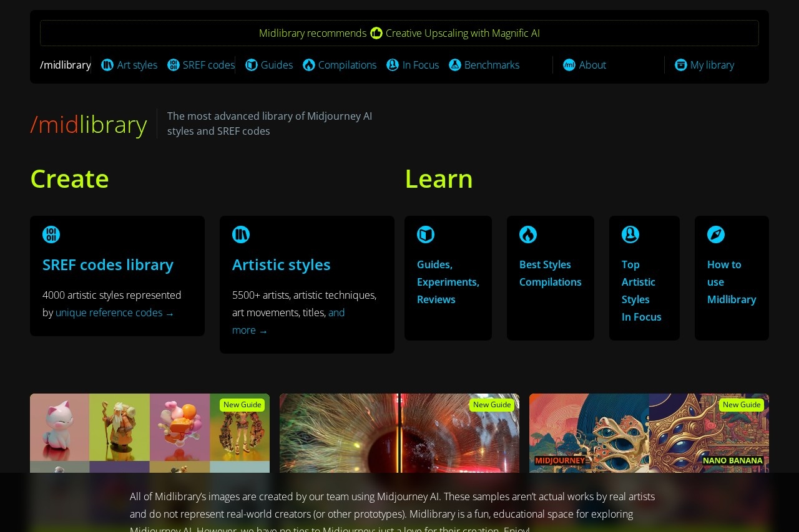
Task: Click the /mi About logo icon
Action: pyautogui.click(x=569, y=65)
